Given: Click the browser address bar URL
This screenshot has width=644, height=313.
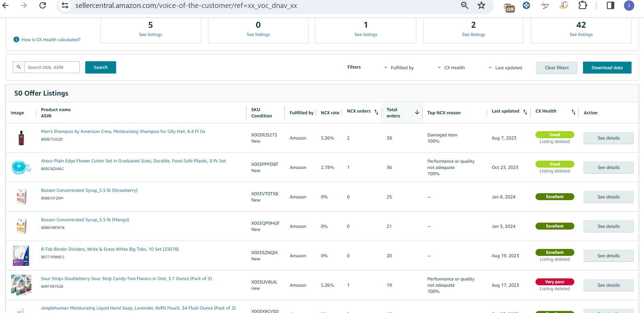Looking at the screenshot, I should click(186, 6).
